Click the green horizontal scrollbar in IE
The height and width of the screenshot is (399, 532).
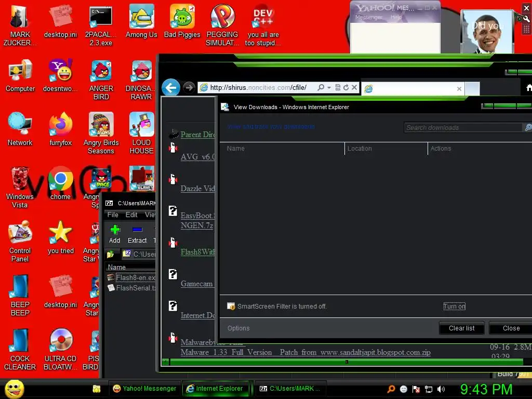(x=346, y=362)
